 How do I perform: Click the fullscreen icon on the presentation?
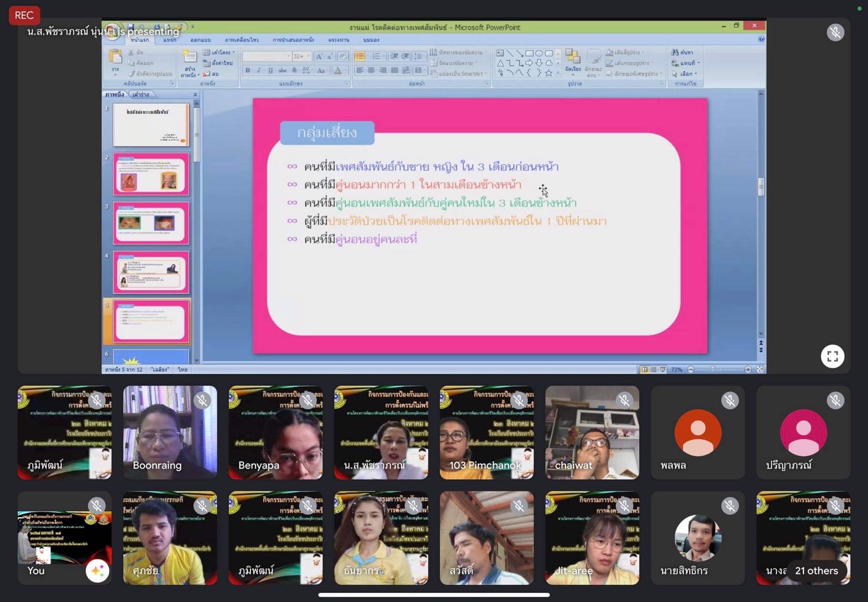coord(832,356)
